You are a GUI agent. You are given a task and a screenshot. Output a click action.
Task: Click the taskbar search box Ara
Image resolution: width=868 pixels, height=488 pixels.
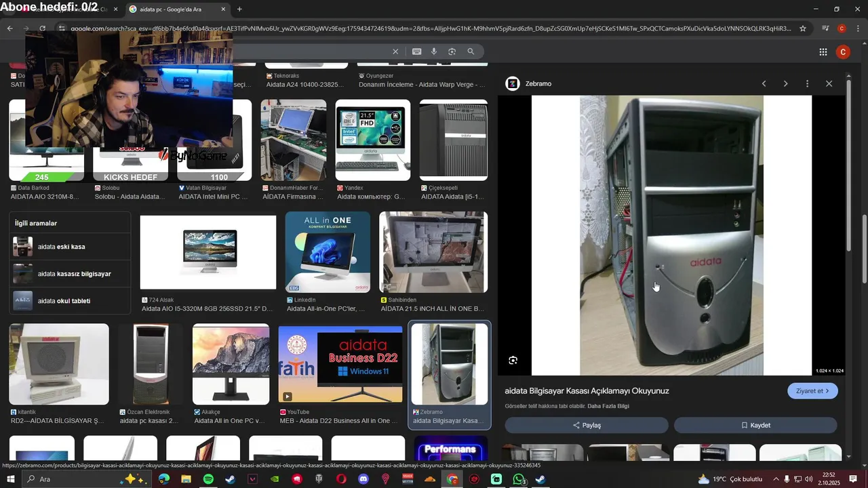tap(87, 479)
